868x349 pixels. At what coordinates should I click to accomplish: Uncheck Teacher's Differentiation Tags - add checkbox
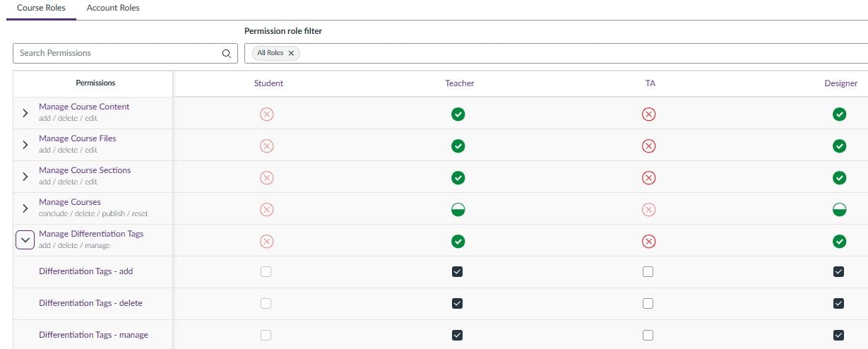[457, 272]
